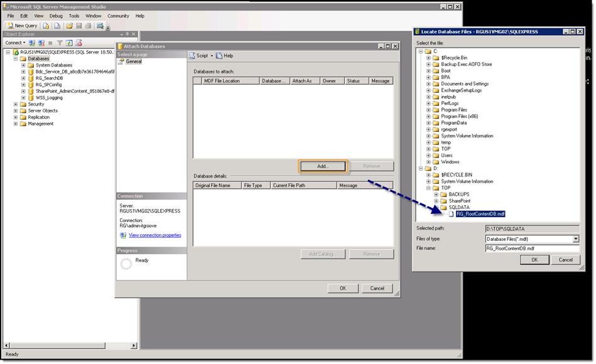596x364 pixels.
Task: Click the Selected path field
Action: [532, 228]
